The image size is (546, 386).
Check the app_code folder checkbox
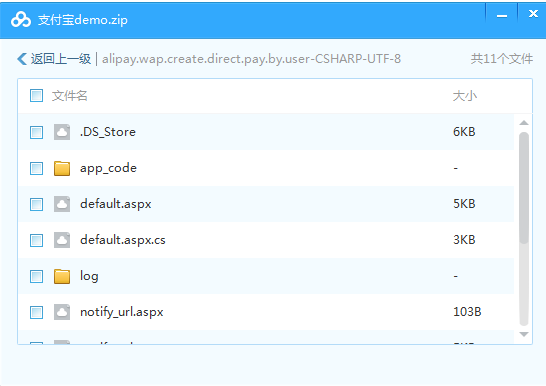(36, 168)
